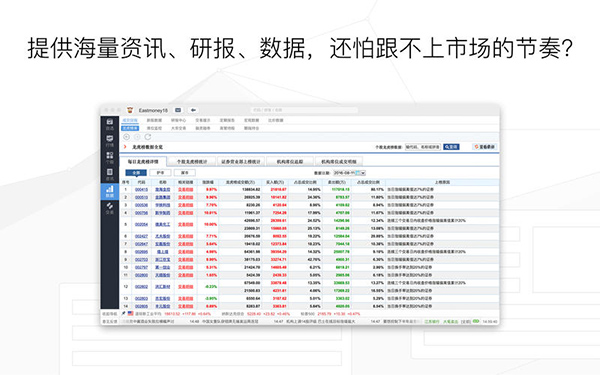This screenshot has width=600, height=375.
Task: Click row 10 stock name link
Action: [163, 267]
